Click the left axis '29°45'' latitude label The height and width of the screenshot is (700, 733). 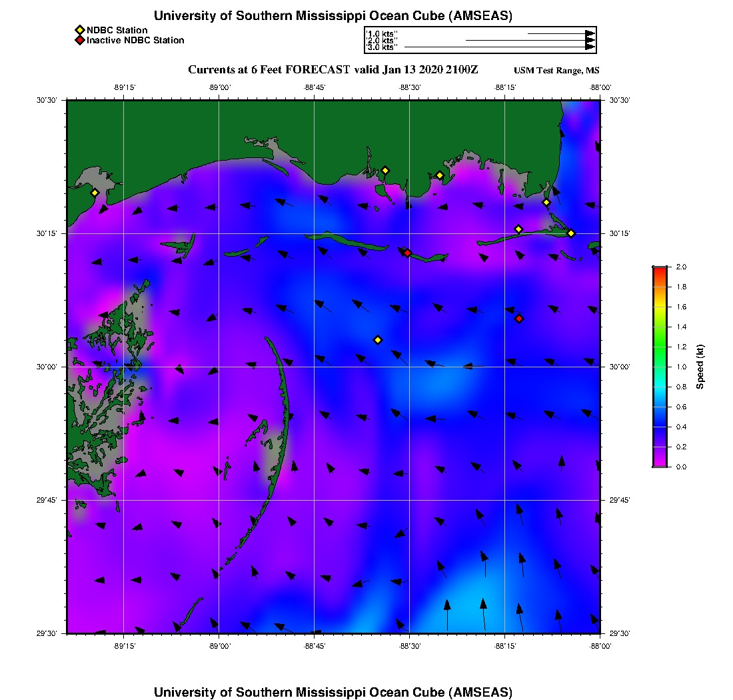click(46, 501)
